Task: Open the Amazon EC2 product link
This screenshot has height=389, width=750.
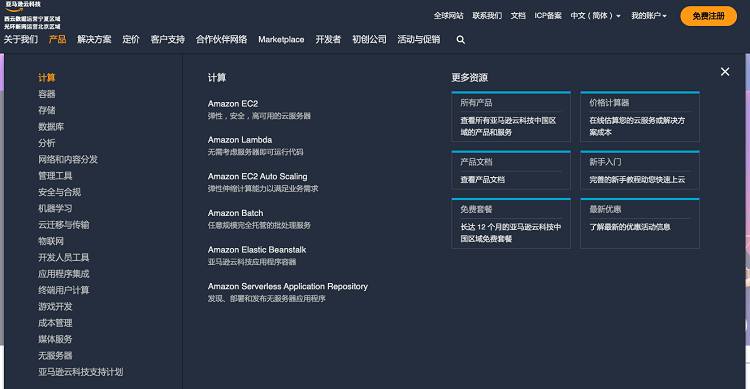Action: pos(233,103)
